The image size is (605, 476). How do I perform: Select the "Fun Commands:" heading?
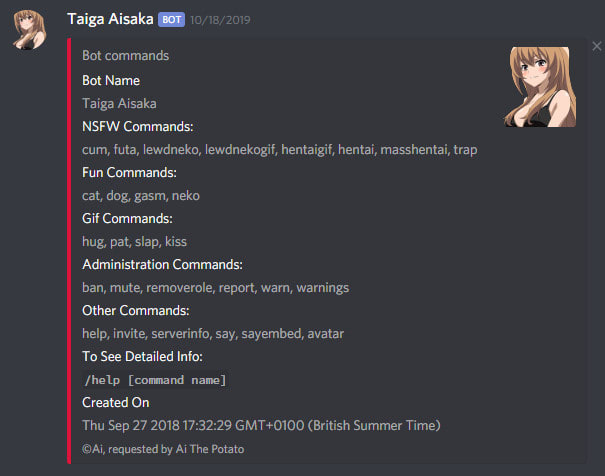point(129,173)
